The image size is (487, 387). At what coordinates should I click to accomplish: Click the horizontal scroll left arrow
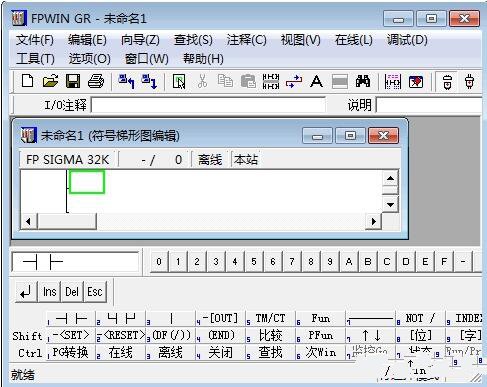[x=29, y=221]
